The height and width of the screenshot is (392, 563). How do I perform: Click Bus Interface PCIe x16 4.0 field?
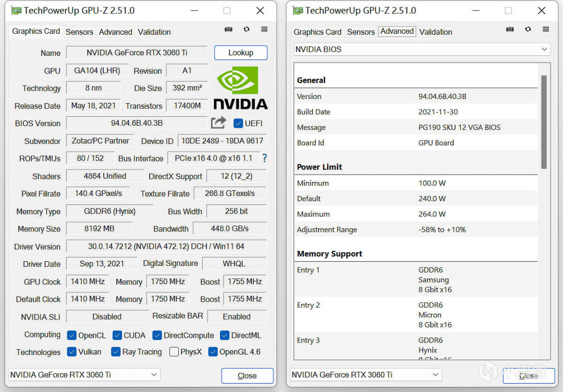214,158
